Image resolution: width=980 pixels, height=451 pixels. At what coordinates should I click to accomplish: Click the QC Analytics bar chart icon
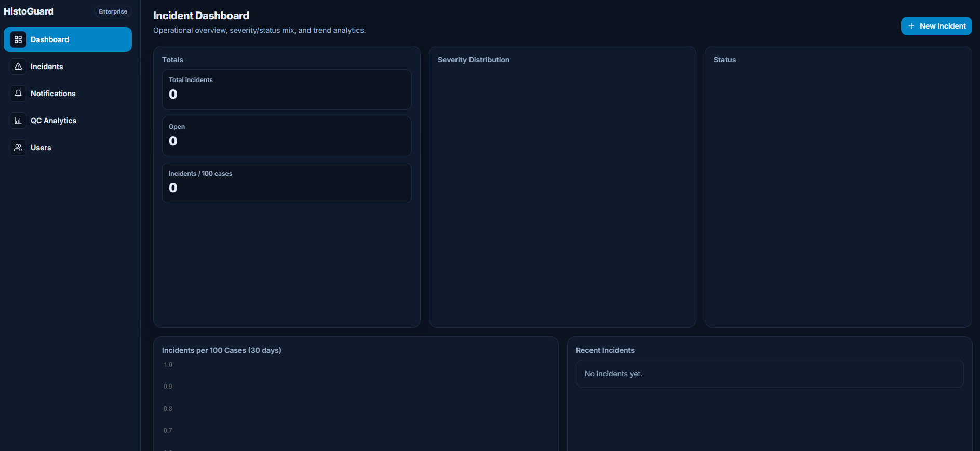pyautogui.click(x=18, y=121)
